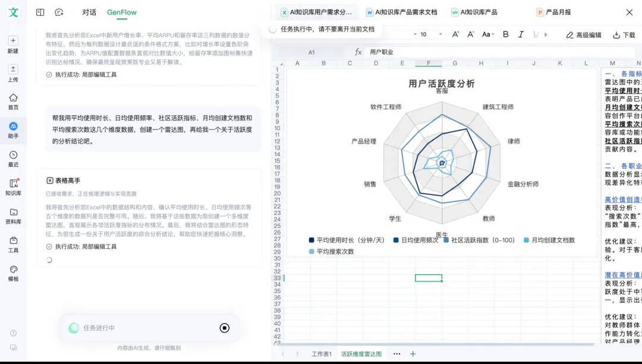Open the 高价值创造 link in notes
Screen dimensions: 642x364
pyautogui.click(x=623, y=199)
